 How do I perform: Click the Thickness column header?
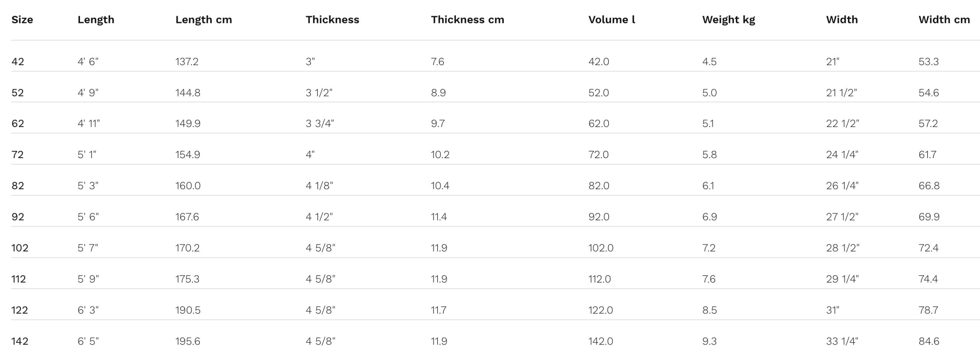[332, 20]
